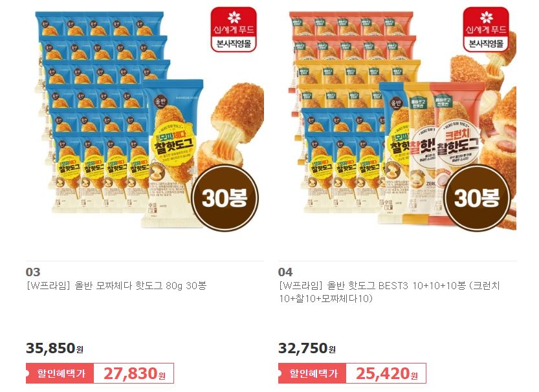This screenshot has height=392, width=539.
Task: Click the 32,750원 original price
Action: tap(307, 348)
